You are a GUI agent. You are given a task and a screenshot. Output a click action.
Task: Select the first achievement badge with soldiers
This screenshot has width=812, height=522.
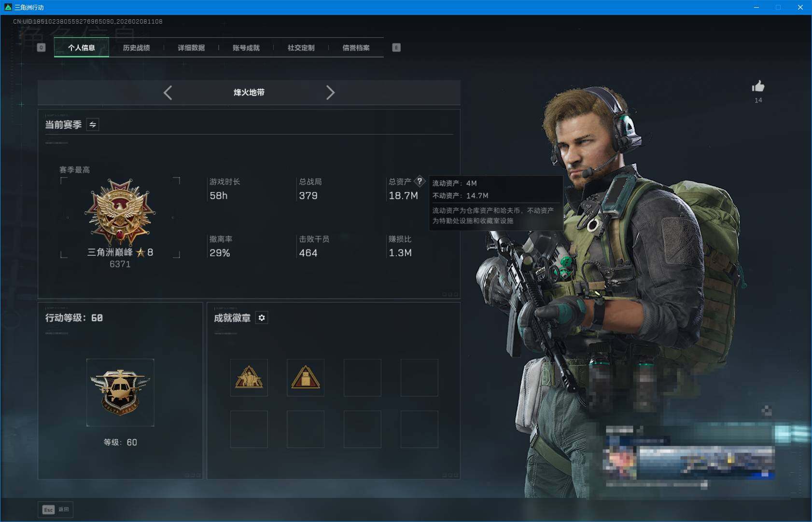point(249,378)
